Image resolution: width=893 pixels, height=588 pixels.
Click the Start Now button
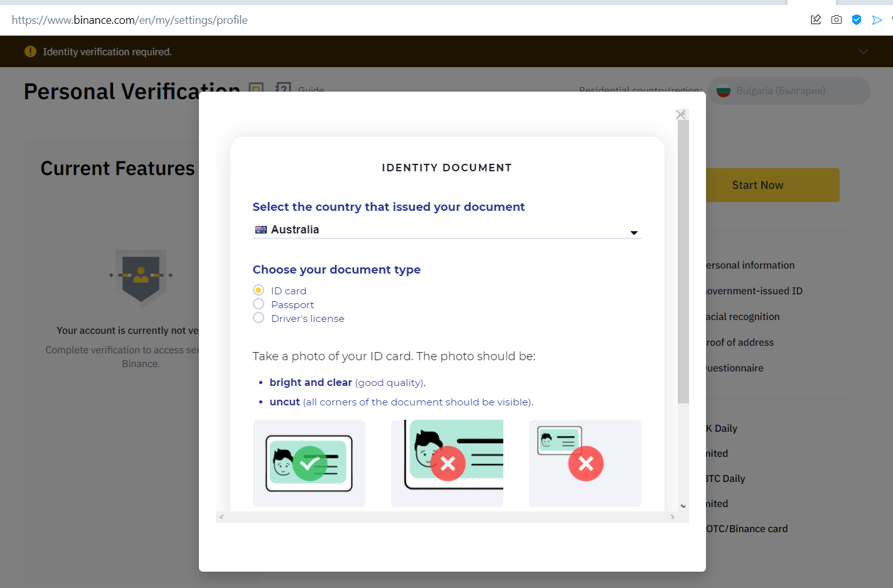coord(757,185)
